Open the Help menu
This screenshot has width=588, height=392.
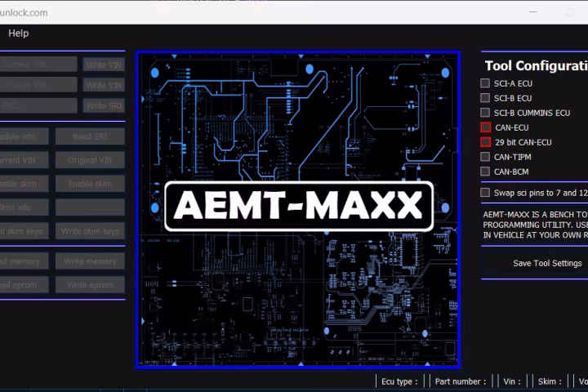(x=18, y=33)
